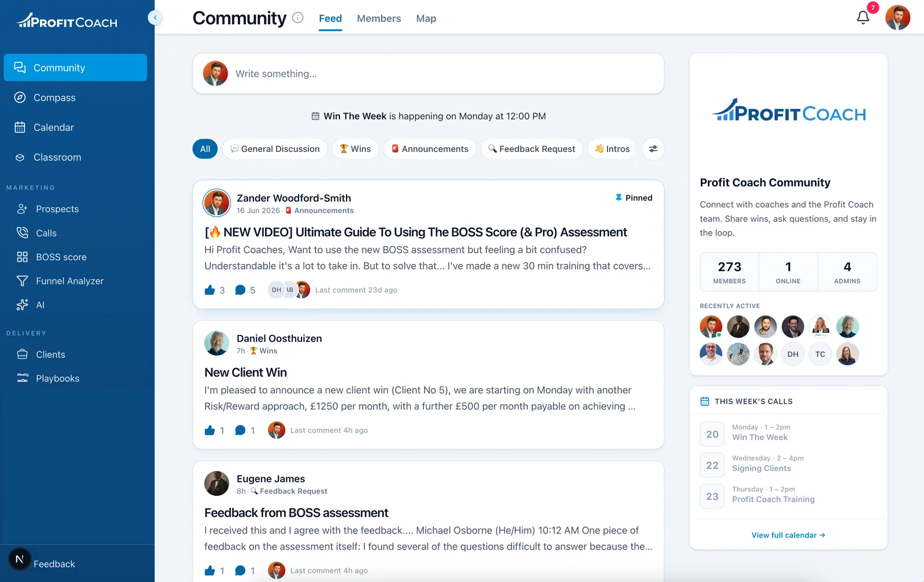Image resolution: width=924 pixels, height=582 pixels.
Task: Filter feed by Feedback Request
Action: [532, 149]
